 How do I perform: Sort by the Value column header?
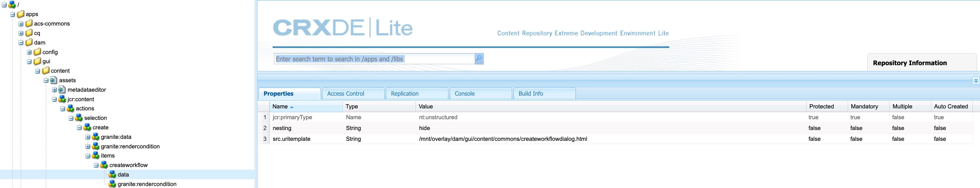pyautogui.click(x=611, y=106)
